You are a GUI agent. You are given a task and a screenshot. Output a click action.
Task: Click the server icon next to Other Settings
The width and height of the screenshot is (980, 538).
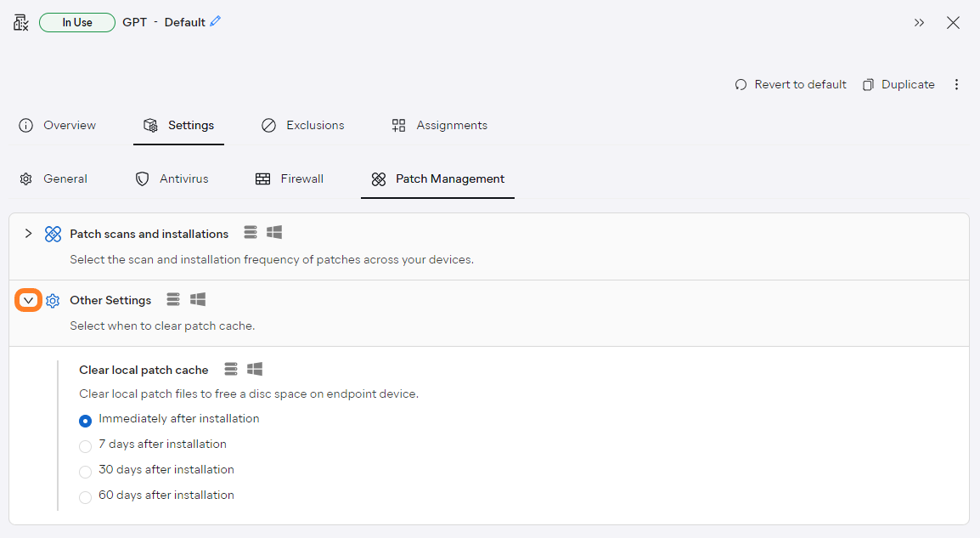[x=173, y=299]
